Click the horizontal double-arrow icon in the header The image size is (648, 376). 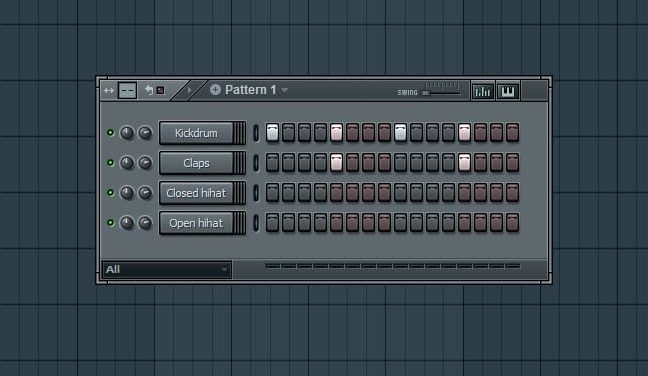109,90
